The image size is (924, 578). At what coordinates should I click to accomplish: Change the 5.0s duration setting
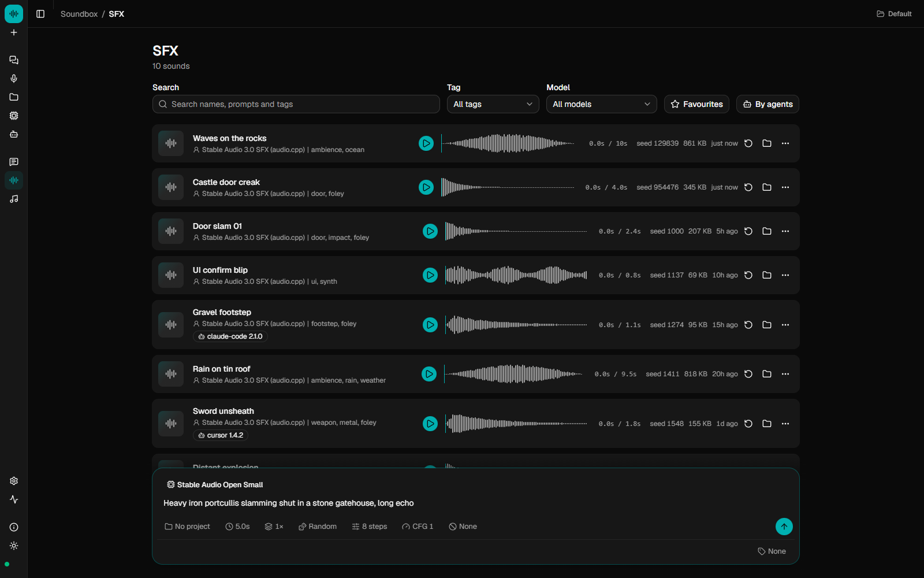[x=237, y=527]
